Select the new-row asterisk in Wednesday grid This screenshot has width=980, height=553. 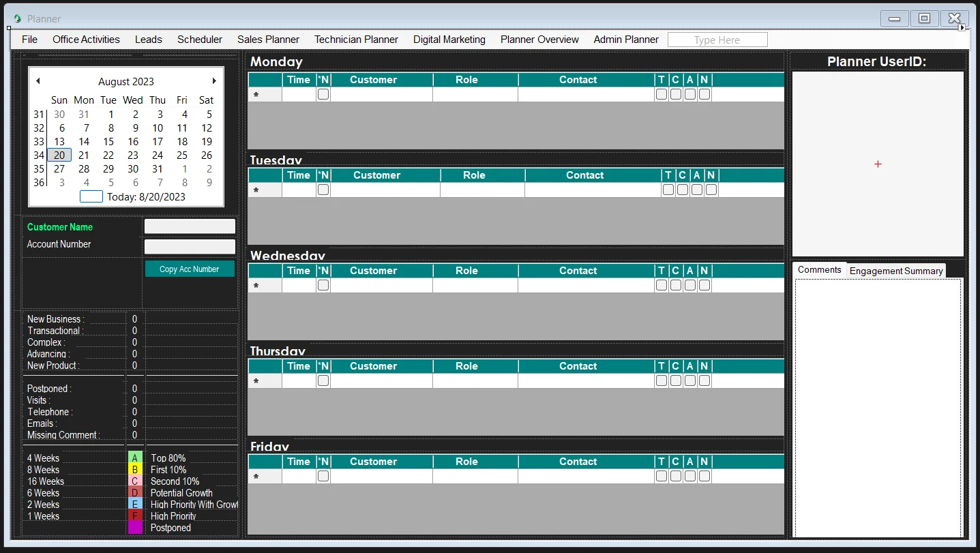[256, 286]
